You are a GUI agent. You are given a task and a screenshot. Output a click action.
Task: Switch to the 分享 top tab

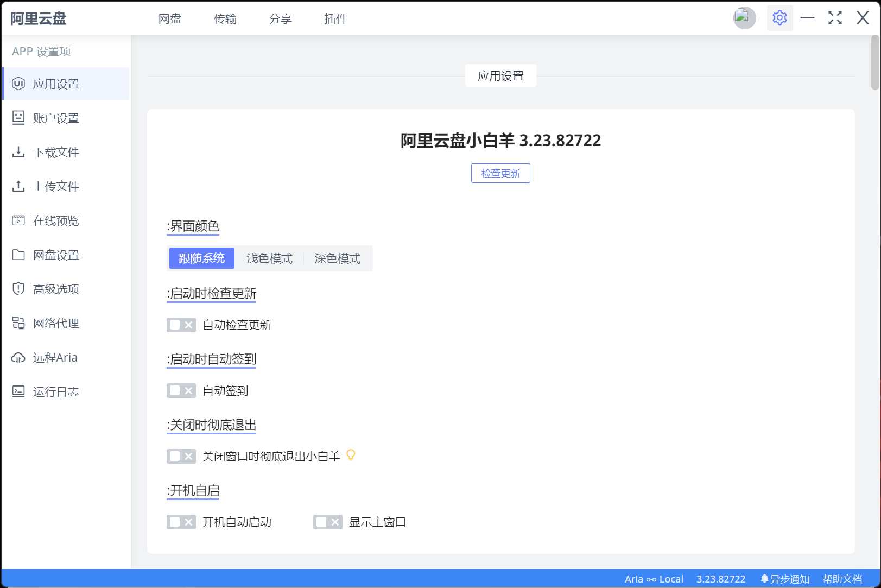[280, 18]
